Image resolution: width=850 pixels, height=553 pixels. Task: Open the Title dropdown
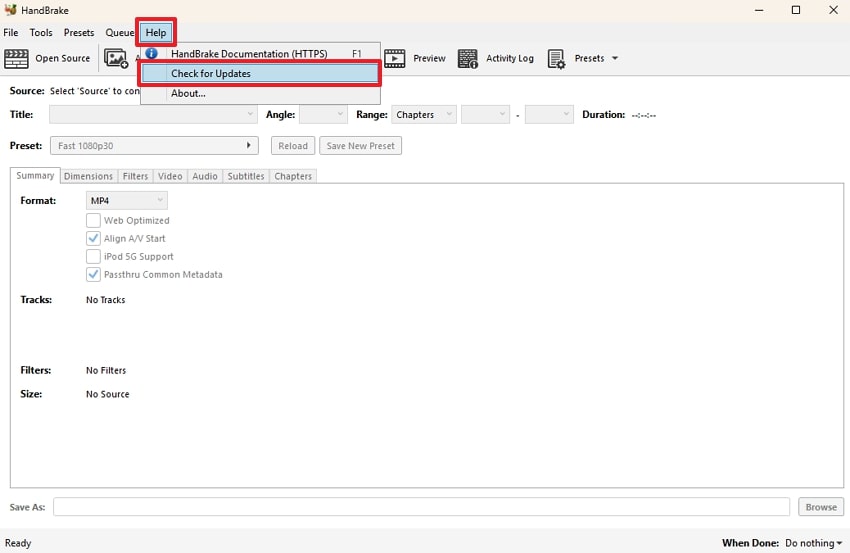pyautogui.click(x=153, y=114)
